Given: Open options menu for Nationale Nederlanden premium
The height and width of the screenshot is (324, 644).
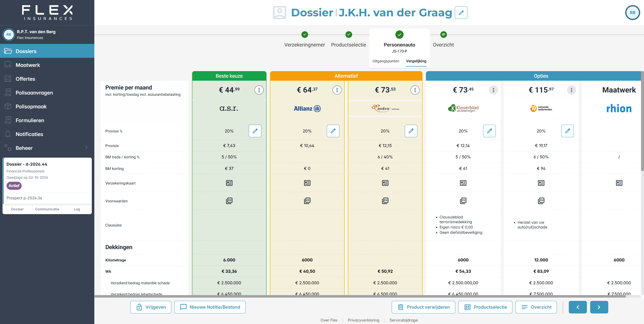Looking at the screenshot, I should (x=572, y=90).
